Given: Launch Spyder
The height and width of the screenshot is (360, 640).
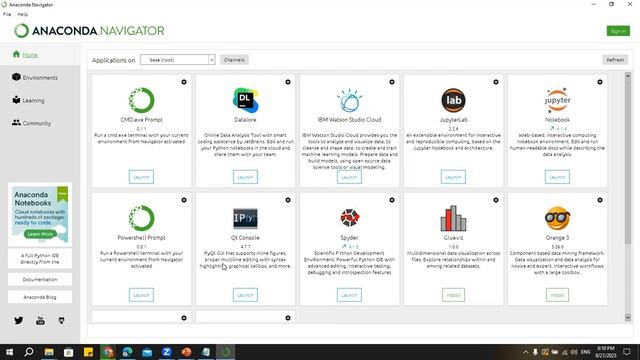Looking at the screenshot, I should point(349,295).
